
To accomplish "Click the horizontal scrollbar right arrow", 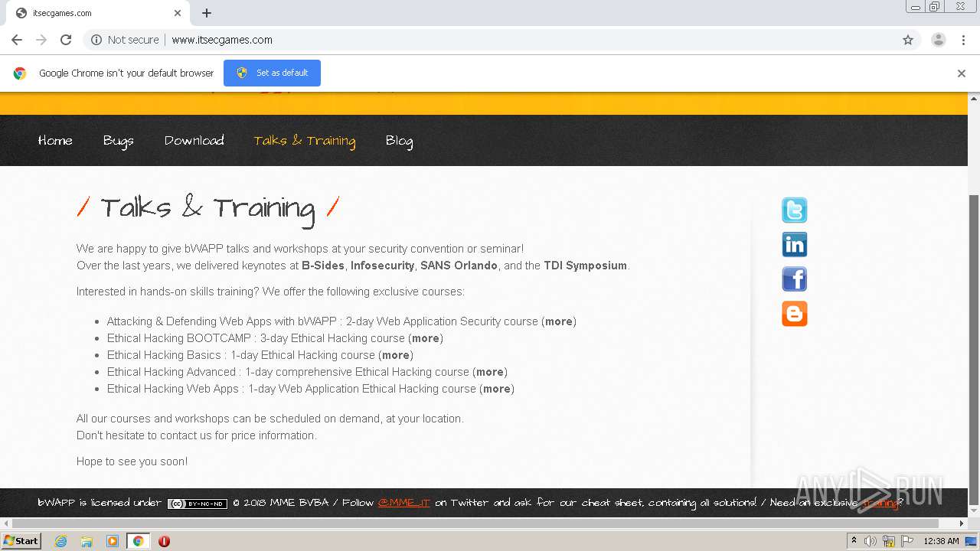I will click(962, 523).
